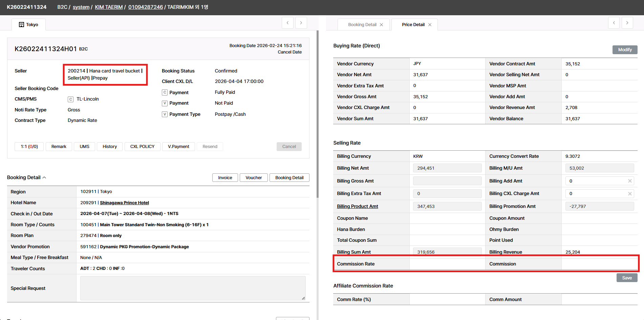Click the left panel vertical scrollbar
Viewport: 644px width, 320px height.
[x=317, y=115]
